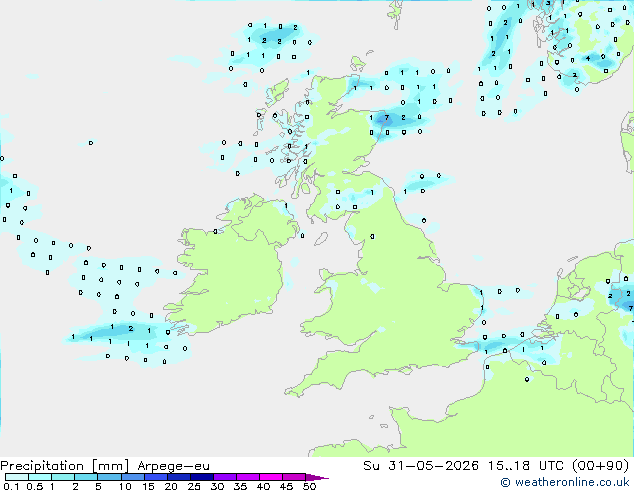Viewport: 634px width, 490px height.
Task: Click the 'Su 31-05-2026' date text
Action: (x=421, y=465)
